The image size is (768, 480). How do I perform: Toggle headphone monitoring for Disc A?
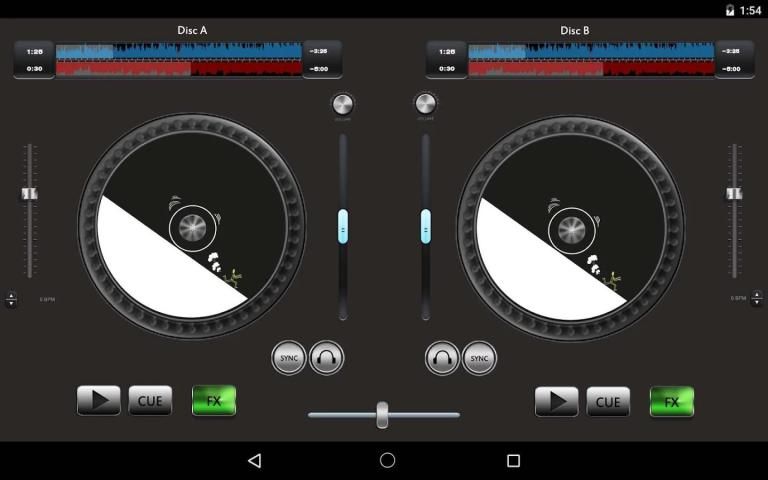[327, 357]
